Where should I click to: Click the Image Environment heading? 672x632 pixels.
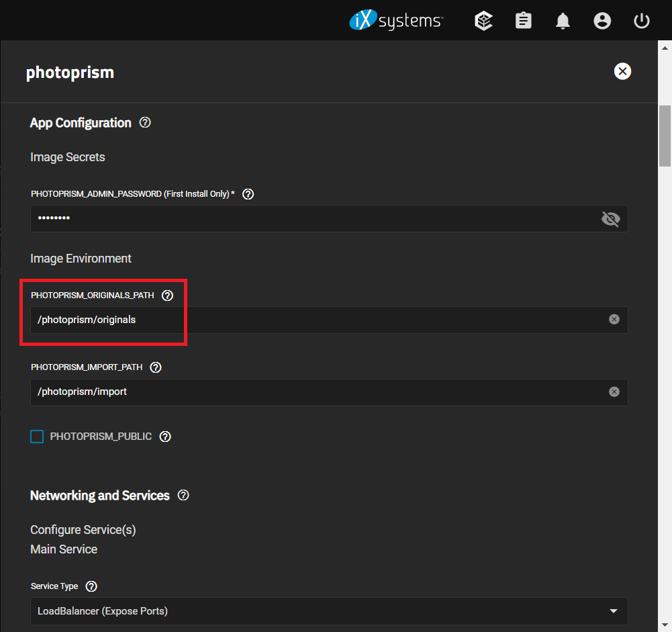click(x=81, y=259)
